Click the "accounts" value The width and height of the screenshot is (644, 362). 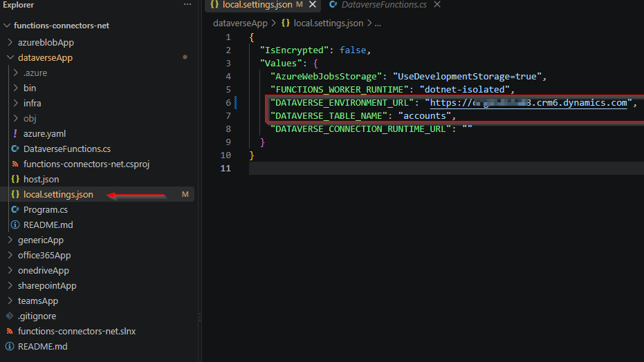click(425, 115)
